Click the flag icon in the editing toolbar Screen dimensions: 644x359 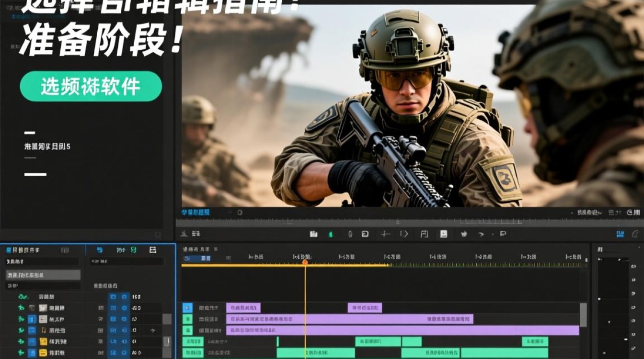point(503,234)
